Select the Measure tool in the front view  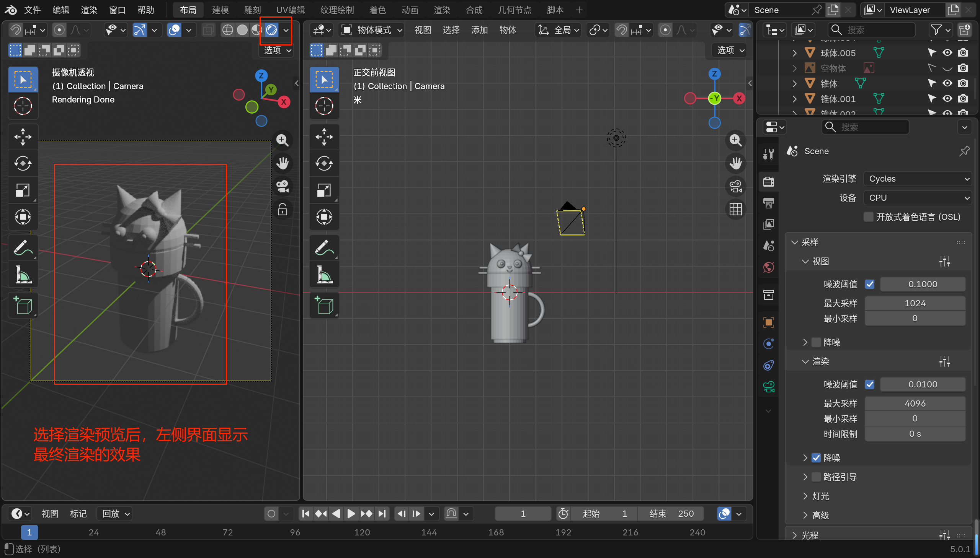pos(324,274)
